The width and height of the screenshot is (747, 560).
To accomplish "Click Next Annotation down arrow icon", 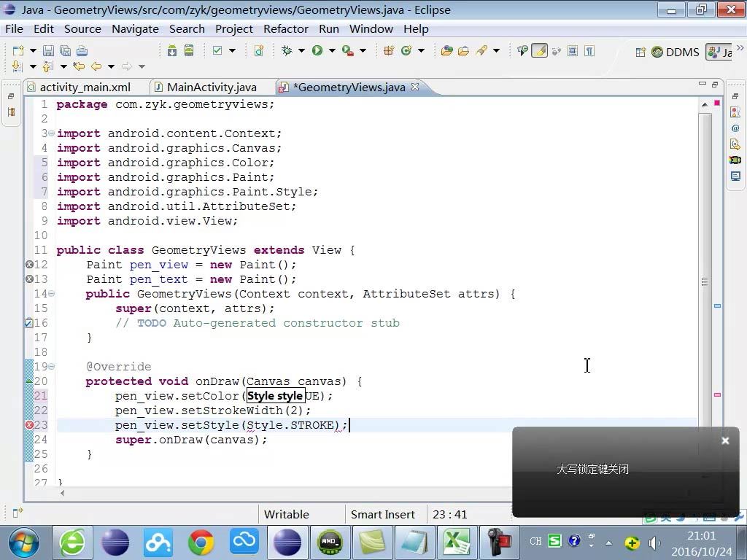I will [x=18, y=66].
